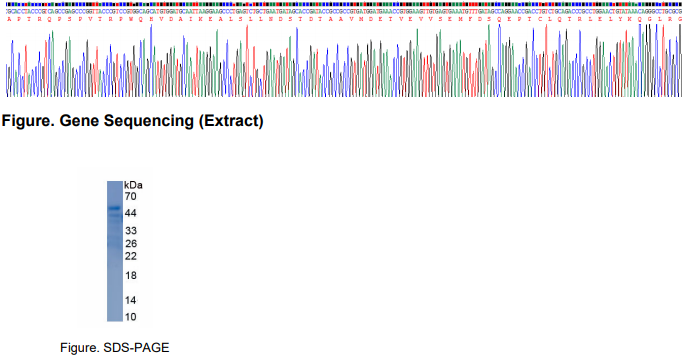Click the colored base-call bar above the sequence

coord(344,4)
